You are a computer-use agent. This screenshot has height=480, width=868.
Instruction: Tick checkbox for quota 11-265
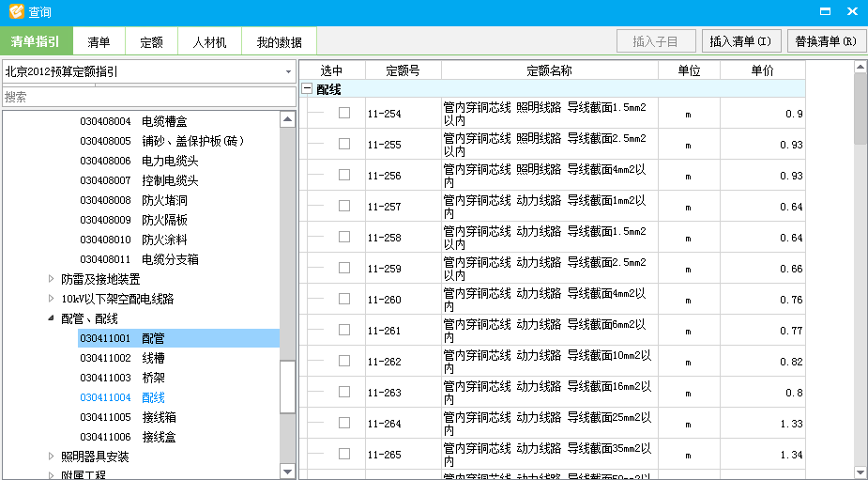point(344,454)
